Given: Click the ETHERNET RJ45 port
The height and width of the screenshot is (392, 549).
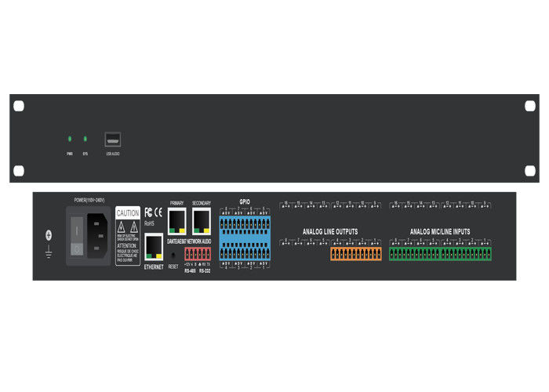Looking at the screenshot, I should 152,246.
